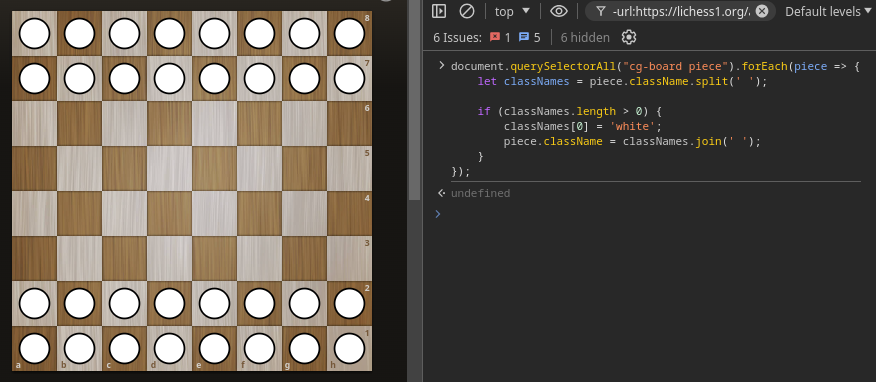Select the piece on square c7

pyautogui.click(x=125, y=78)
